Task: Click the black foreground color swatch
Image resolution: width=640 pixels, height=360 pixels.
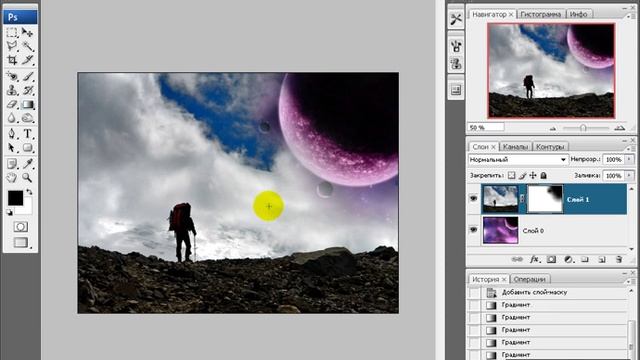Action: pos(16,198)
